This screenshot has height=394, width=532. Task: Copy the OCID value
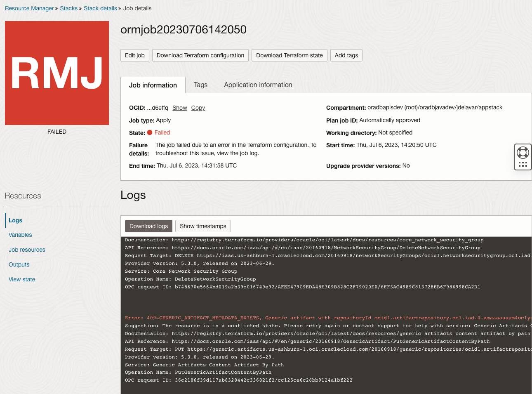(x=198, y=108)
